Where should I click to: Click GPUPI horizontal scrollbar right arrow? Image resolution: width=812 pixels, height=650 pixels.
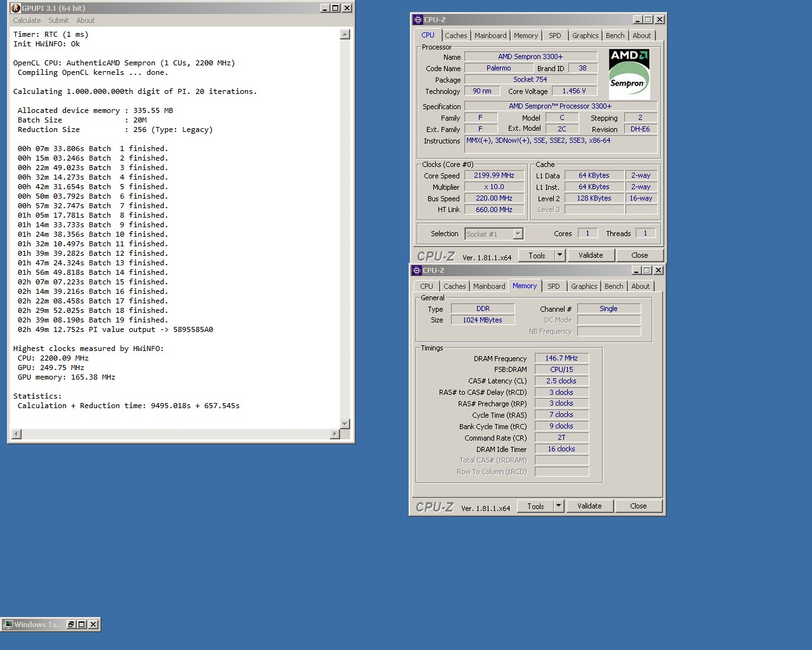click(335, 434)
